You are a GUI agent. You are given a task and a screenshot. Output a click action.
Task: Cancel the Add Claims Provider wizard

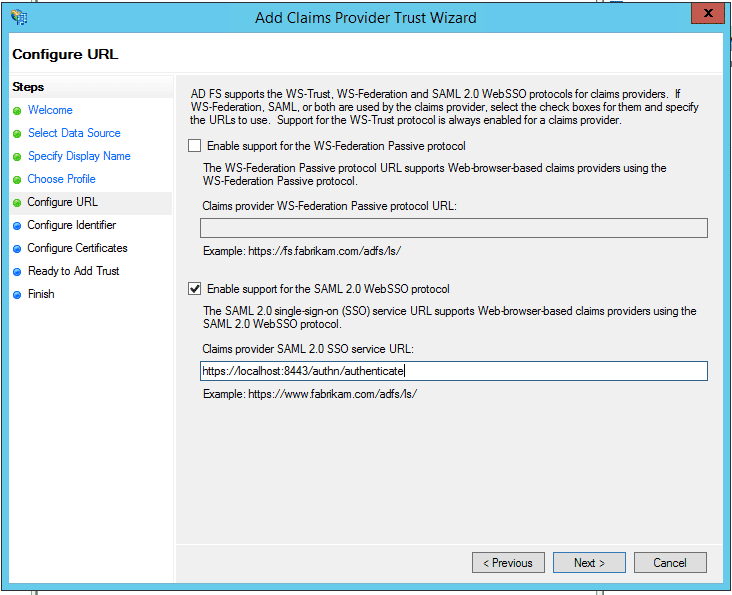click(669, 563)
